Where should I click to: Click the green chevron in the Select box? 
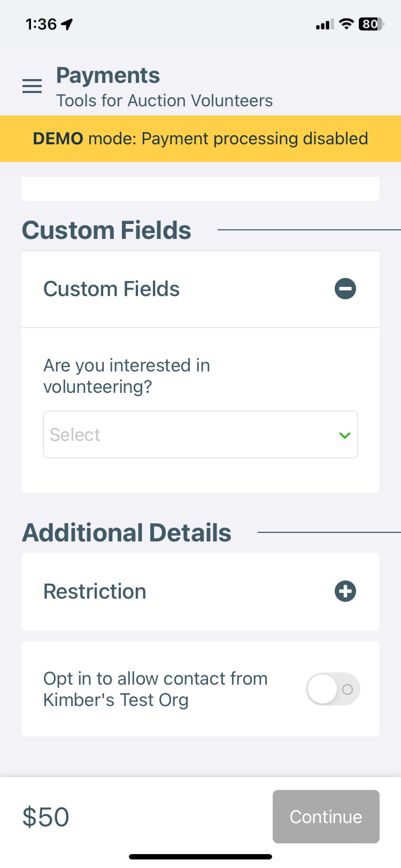(x=345, y=435)
